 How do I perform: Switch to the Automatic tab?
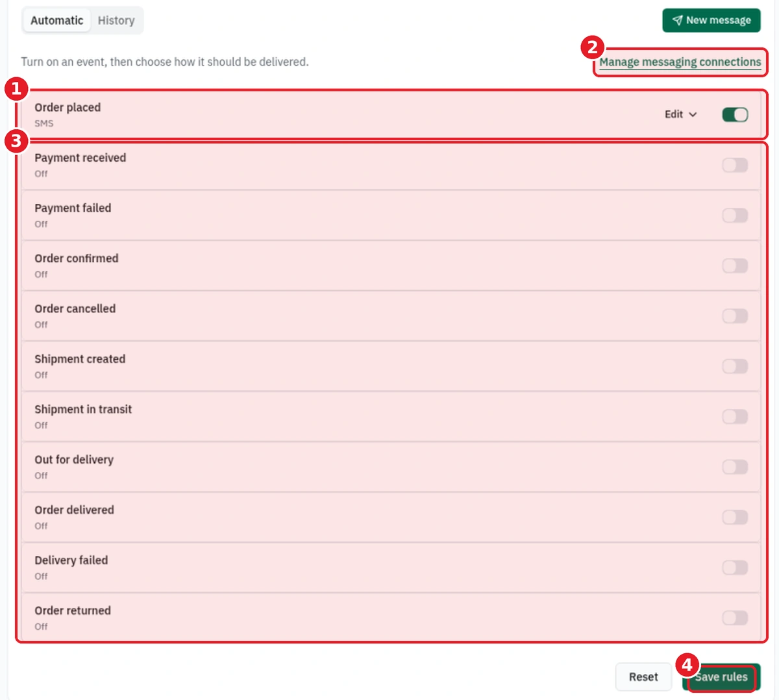pos(57,20)
